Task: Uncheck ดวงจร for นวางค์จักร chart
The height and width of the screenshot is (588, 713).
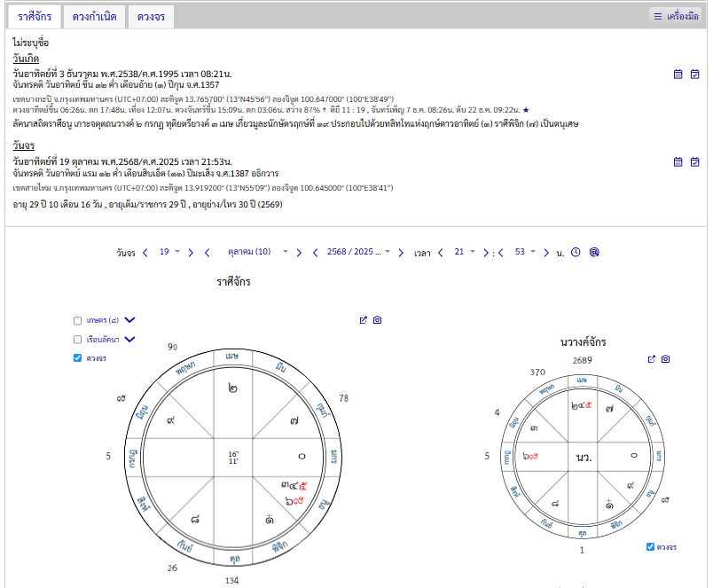Action: click(650, 546)
